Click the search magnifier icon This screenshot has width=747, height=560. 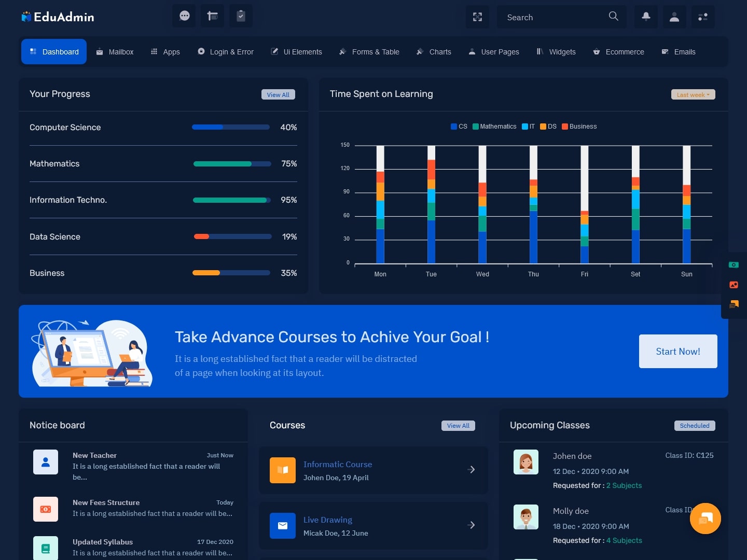(x=613, y=16)
